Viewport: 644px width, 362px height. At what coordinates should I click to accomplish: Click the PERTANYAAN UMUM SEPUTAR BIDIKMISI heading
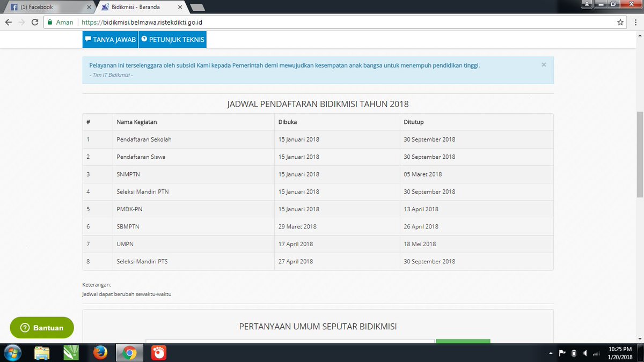point(318,326)
